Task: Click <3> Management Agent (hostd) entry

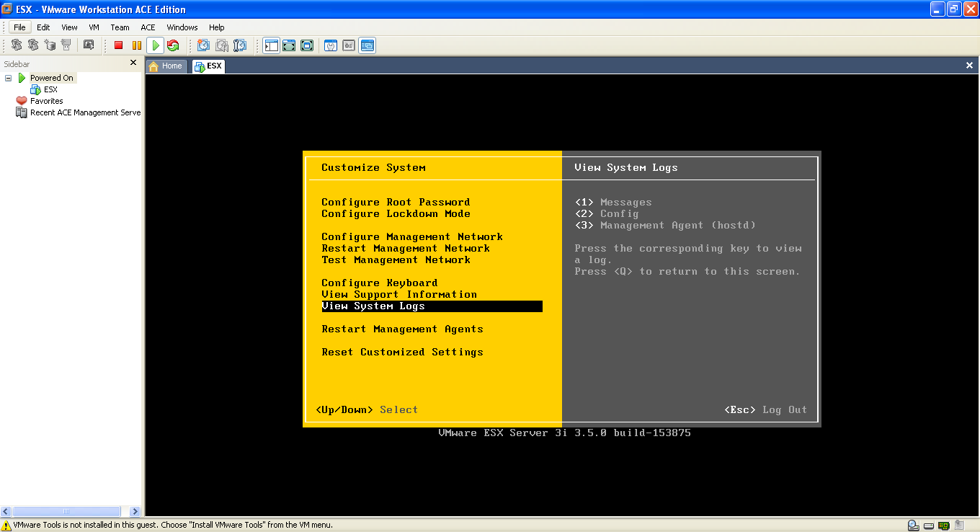Action: coord(665,225)
